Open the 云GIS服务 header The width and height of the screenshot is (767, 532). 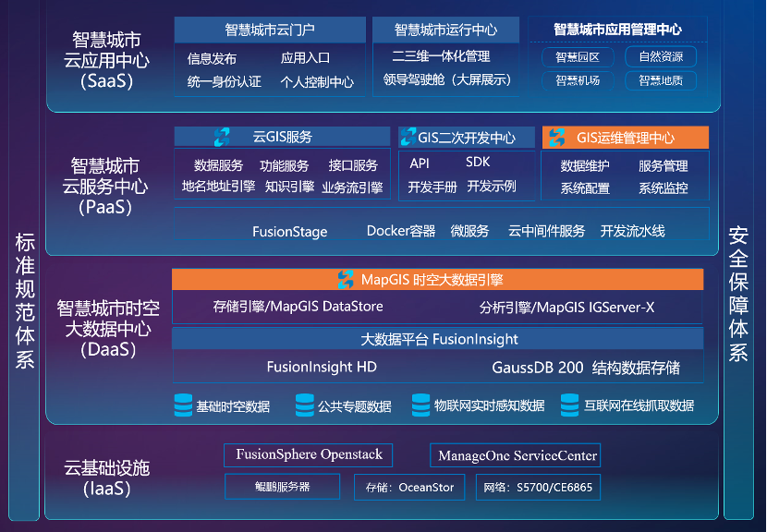[282, 137]
